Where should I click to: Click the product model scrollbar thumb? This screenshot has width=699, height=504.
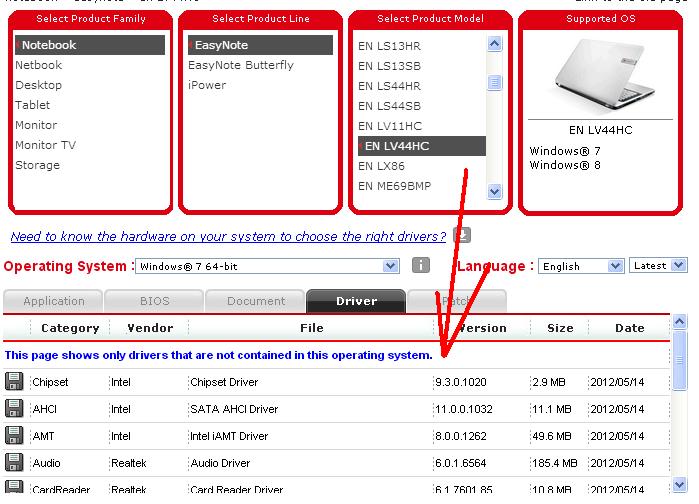click(494, 82)
